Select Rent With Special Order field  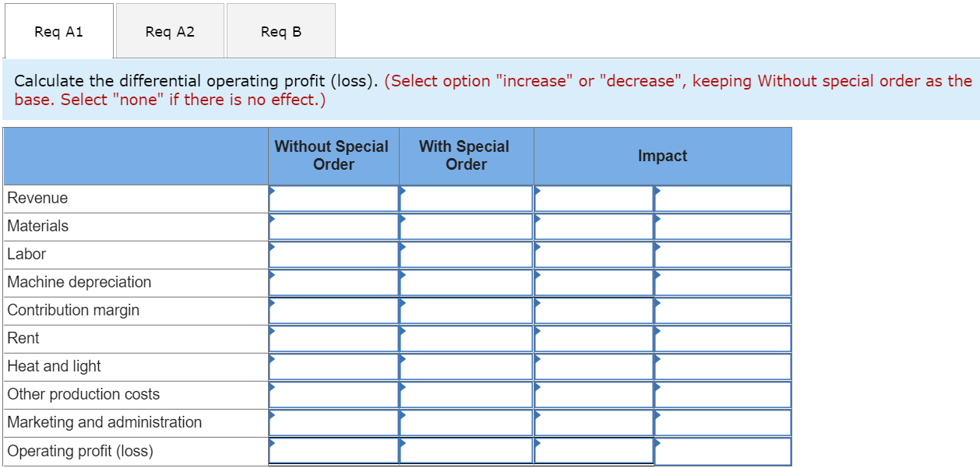(x=467, y=339)
